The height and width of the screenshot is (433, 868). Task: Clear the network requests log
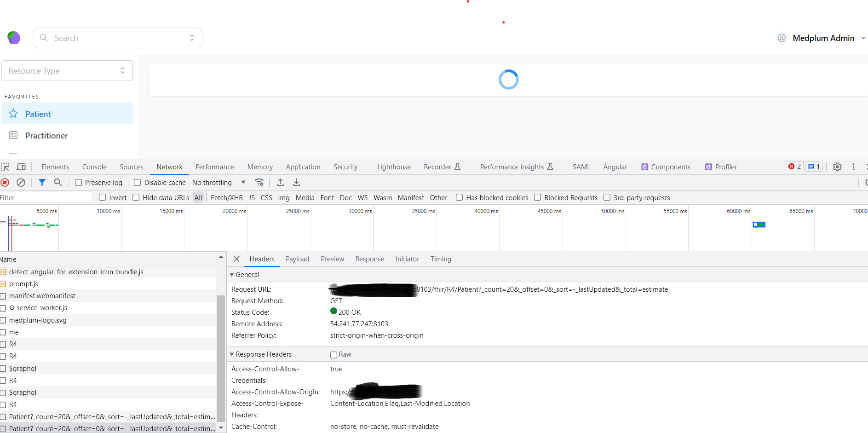pos(21,182)
